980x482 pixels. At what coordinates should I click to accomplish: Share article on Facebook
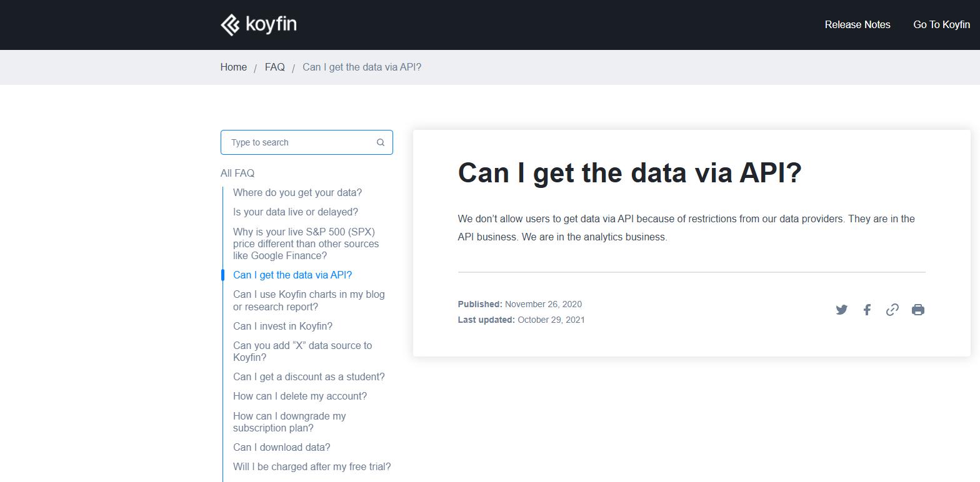pos(867,310)
